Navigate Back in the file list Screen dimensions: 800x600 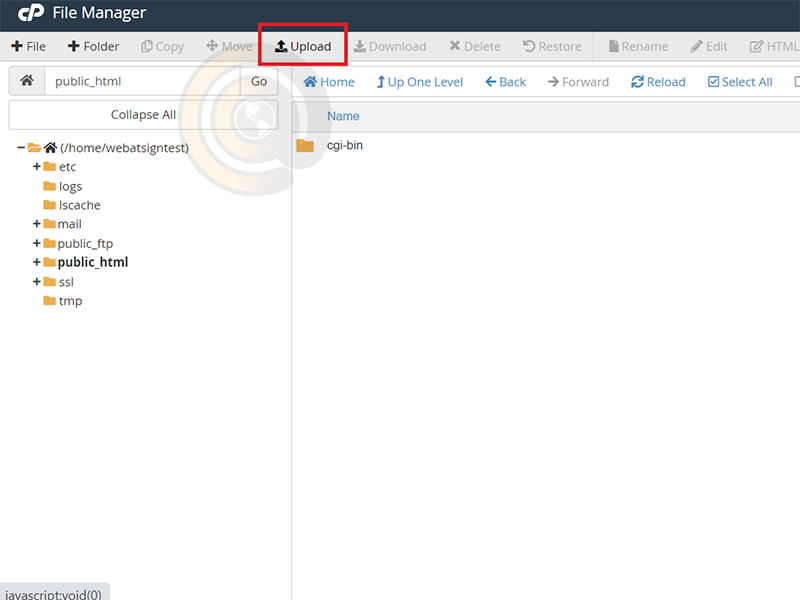(x=505, y=82)
